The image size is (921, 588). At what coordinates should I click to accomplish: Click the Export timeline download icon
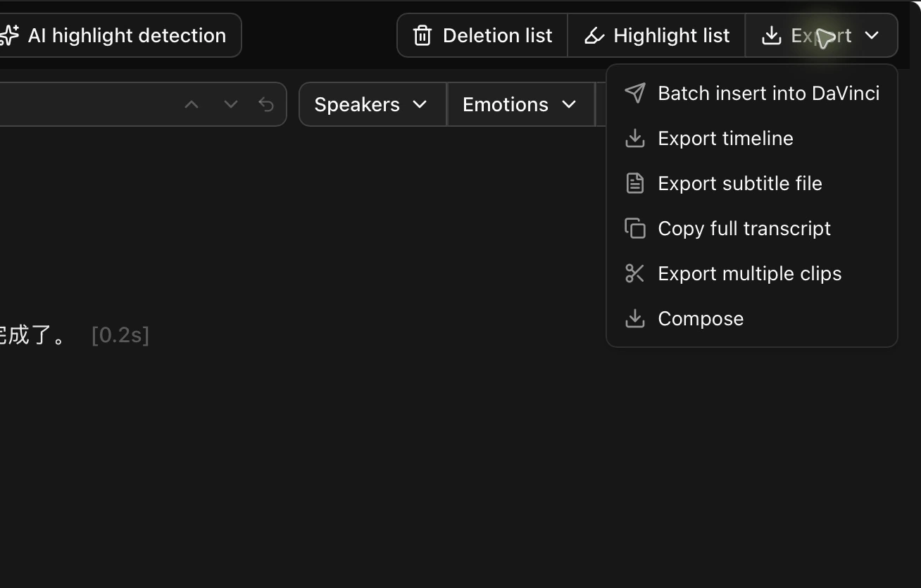pos(635,138)
